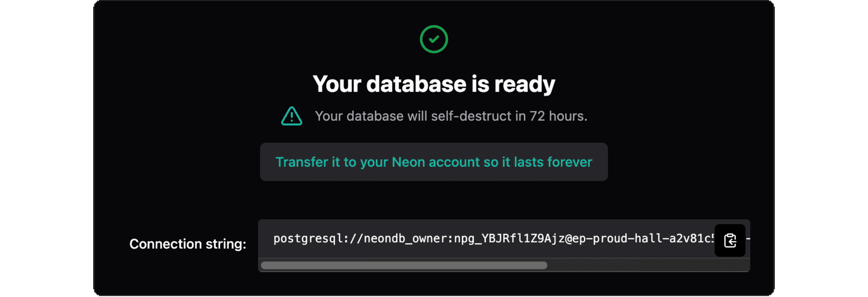
Task: Click the horizontal scrollbar below the connection string
Action: click(x=404, y=265)
